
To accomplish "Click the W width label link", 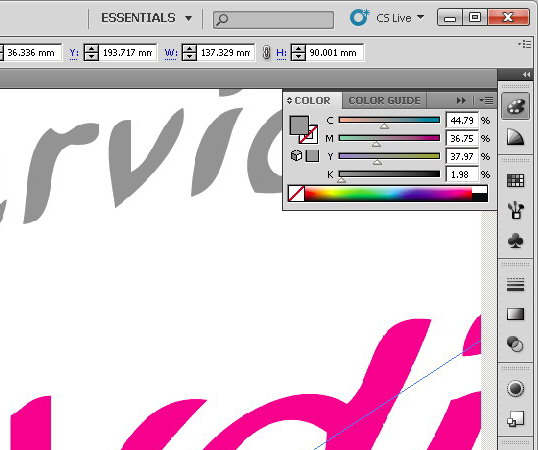I will tap(171, 53).
